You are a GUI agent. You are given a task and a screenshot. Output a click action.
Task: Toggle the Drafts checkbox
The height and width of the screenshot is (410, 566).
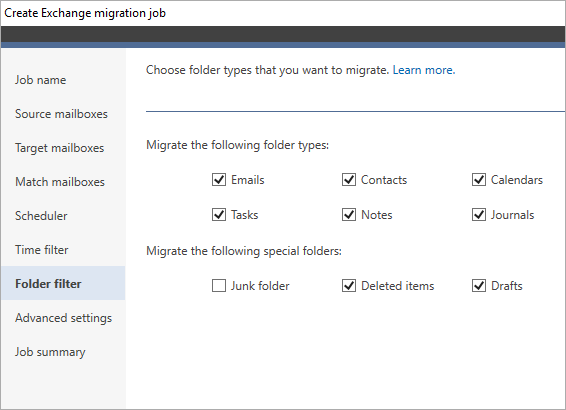479,286
